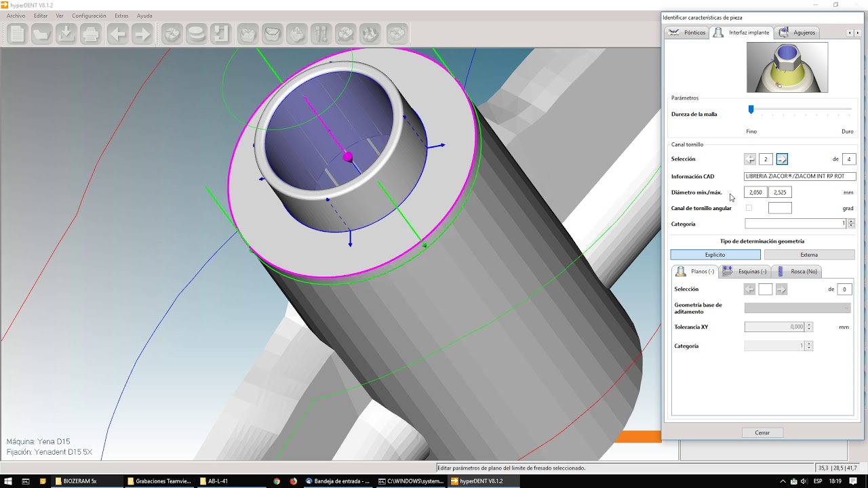Click the tooth with connectors icon
The height and width of the screenshot is (488, 868).
click(370, 34)
